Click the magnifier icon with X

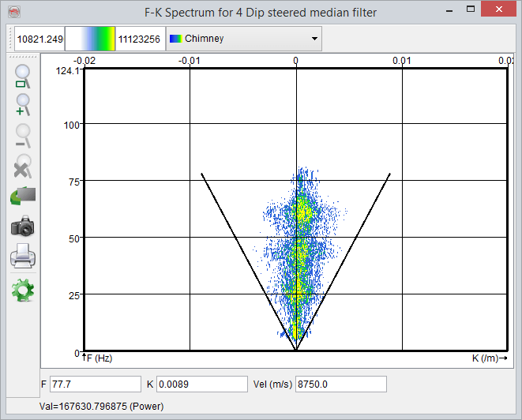[x=23, y=164]
